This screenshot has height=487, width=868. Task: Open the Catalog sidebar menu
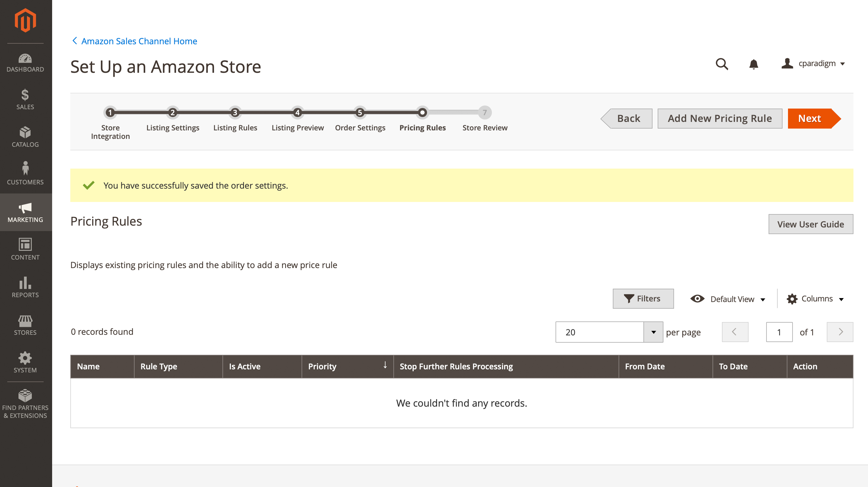point(25,137)
